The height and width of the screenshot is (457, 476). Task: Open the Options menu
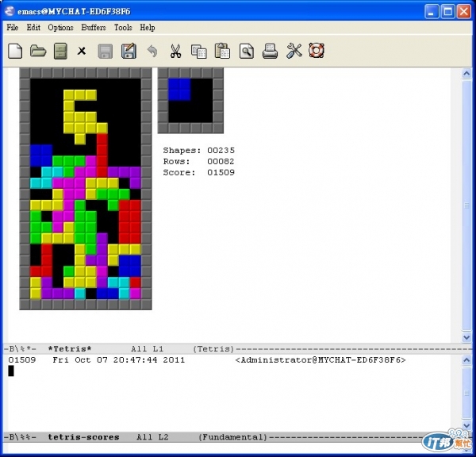61,28
